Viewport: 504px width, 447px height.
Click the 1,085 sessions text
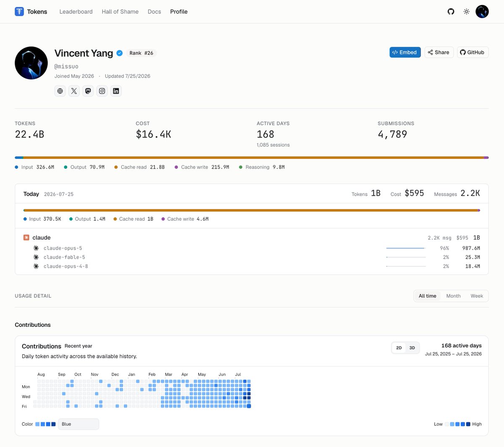click(x=273, y=145)
